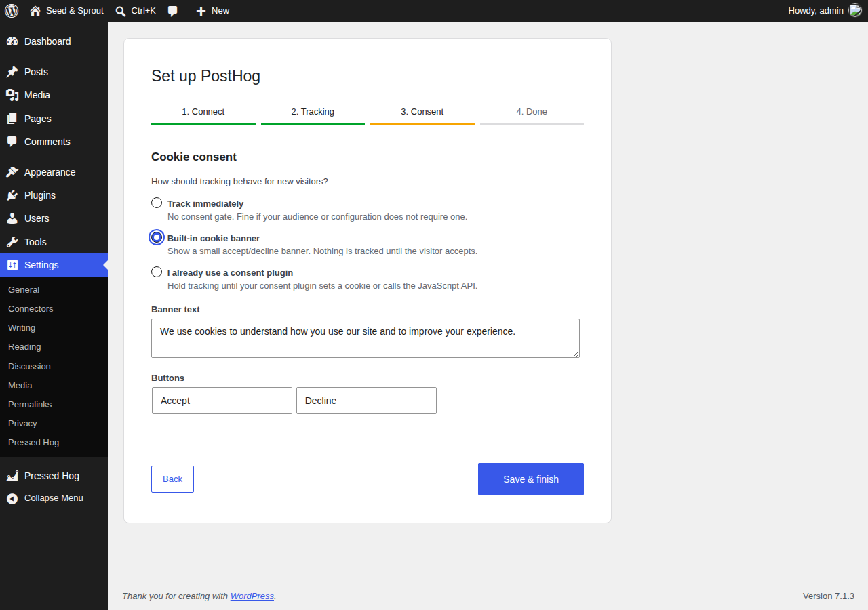868x610 pixels.
Task: Click the Settings sliders icon
Action: click(12, 265)
